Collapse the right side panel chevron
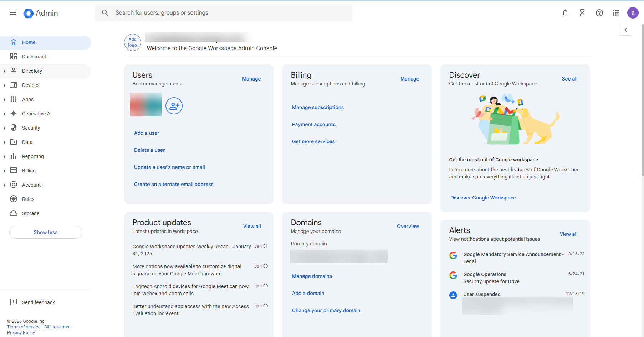644x337 pixels. tap(625, 30)
